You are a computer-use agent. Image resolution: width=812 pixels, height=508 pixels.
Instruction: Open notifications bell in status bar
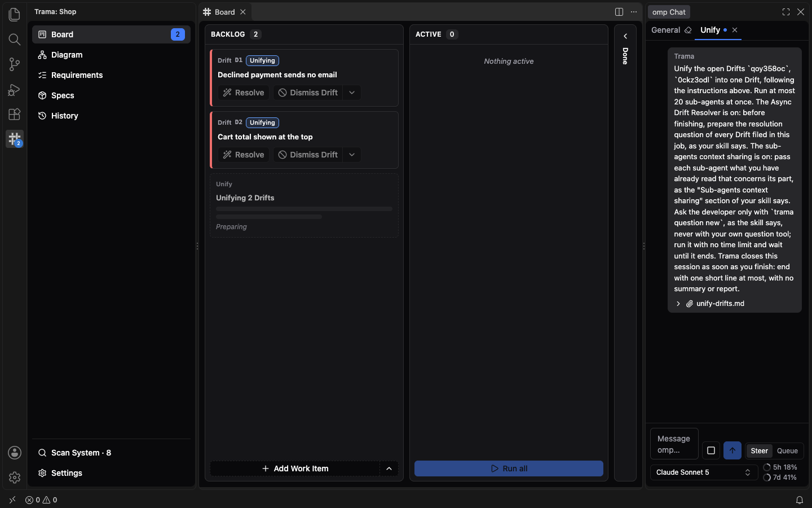click(800, 500)
